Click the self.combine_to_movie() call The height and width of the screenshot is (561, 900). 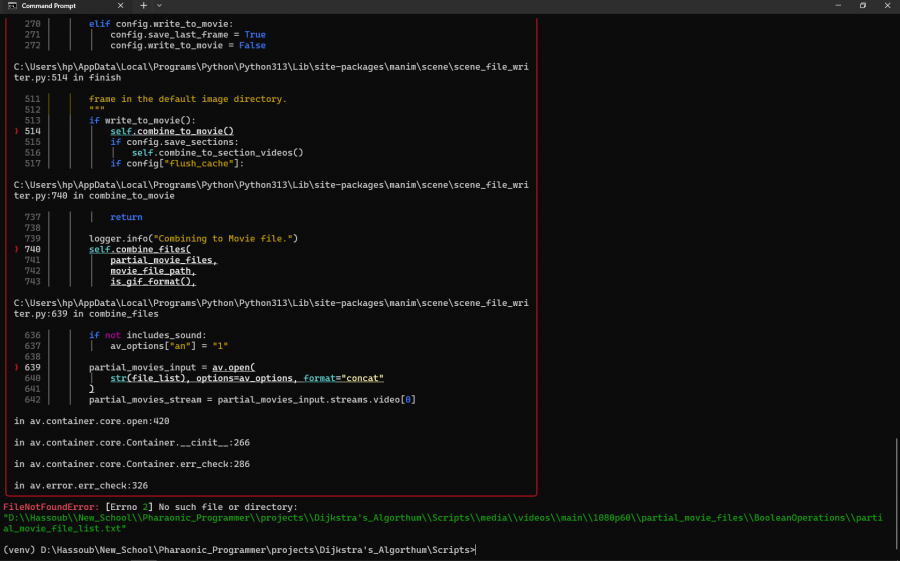coord(171,131)
